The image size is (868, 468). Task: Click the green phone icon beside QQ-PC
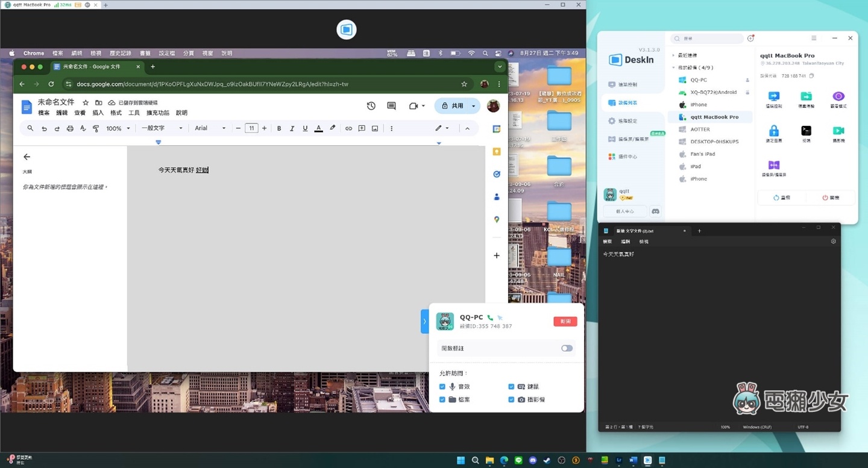coord(490,317)
